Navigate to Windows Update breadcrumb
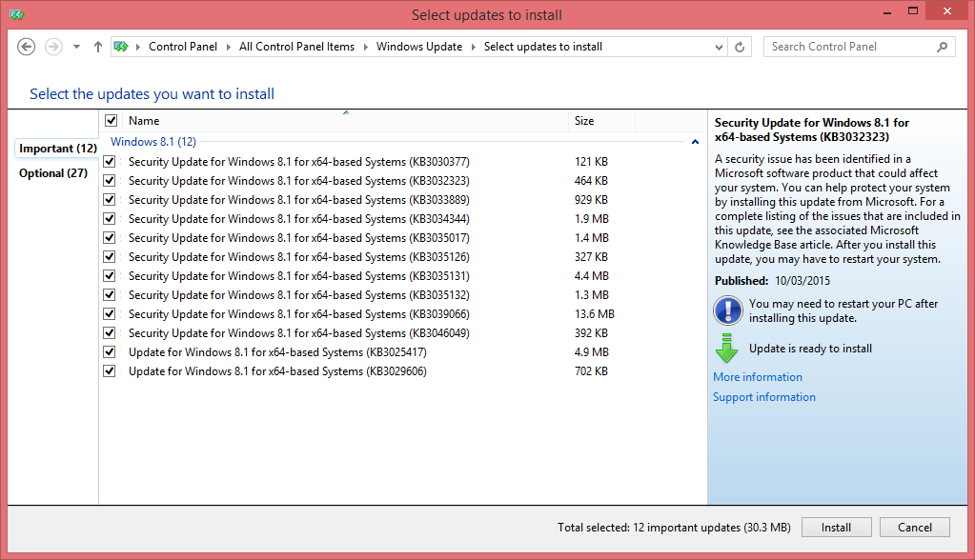This screenshot has width=975, height=560. (419, 47)
